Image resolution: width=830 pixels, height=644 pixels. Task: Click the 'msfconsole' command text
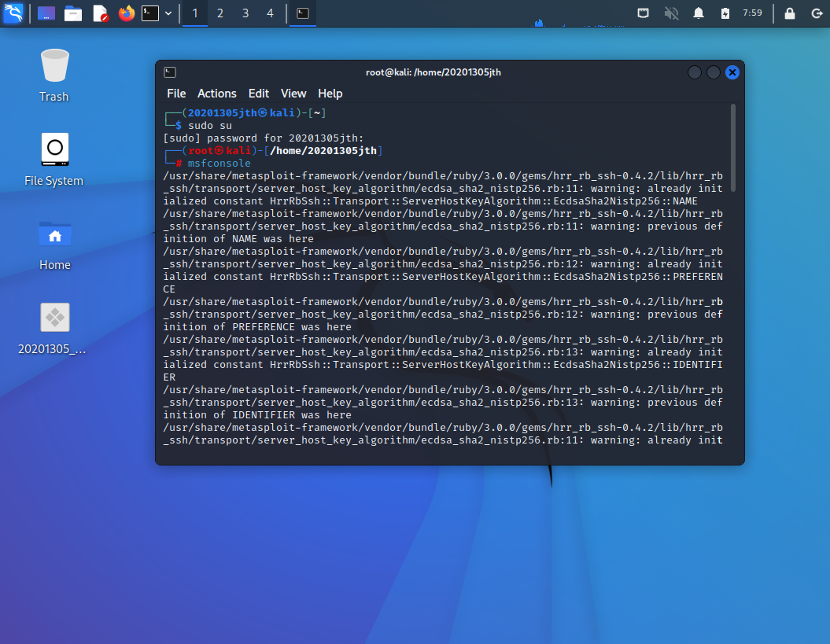219,164
